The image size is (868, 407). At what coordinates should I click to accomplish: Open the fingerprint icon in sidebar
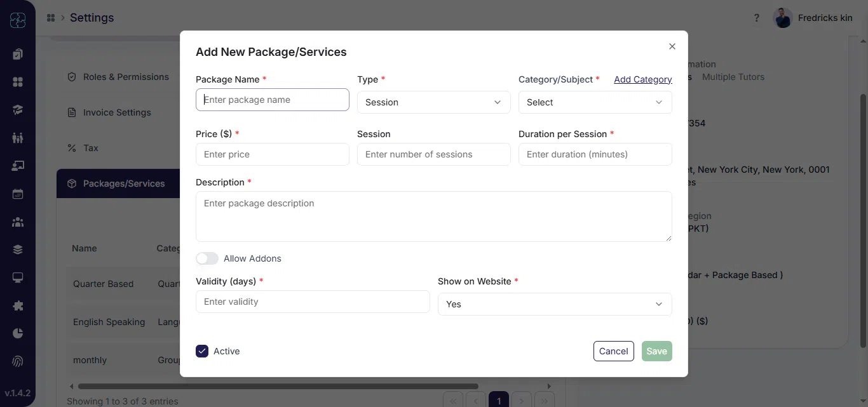point(18,361)
